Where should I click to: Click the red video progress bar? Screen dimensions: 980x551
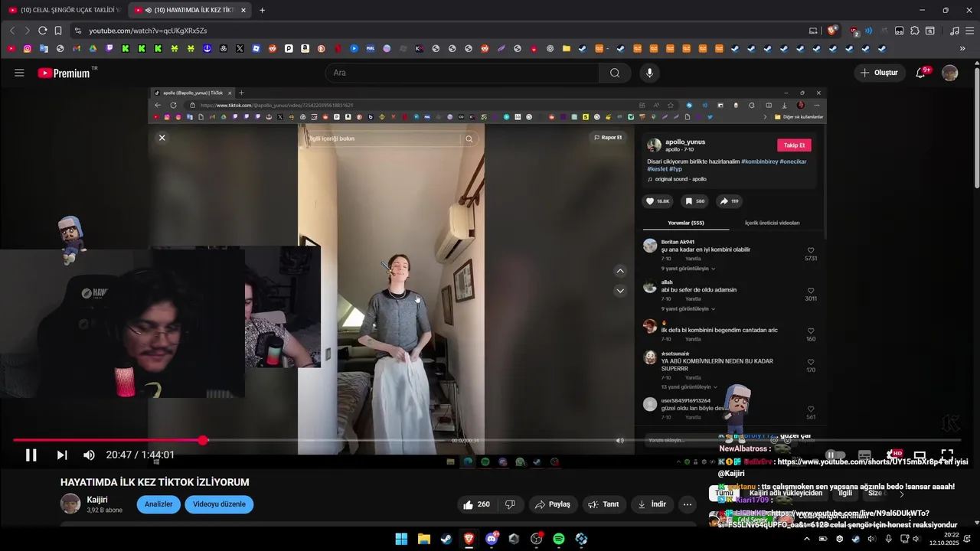[108, 440]
